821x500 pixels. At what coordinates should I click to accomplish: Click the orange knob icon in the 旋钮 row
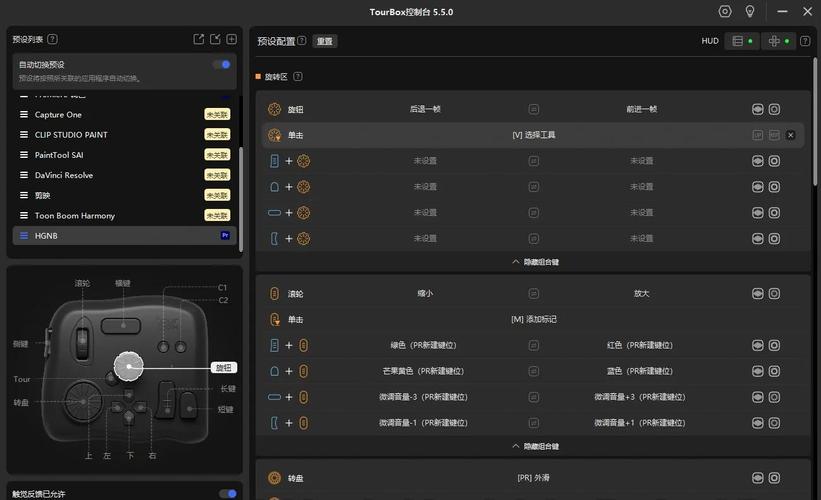(x=274, y=109)
